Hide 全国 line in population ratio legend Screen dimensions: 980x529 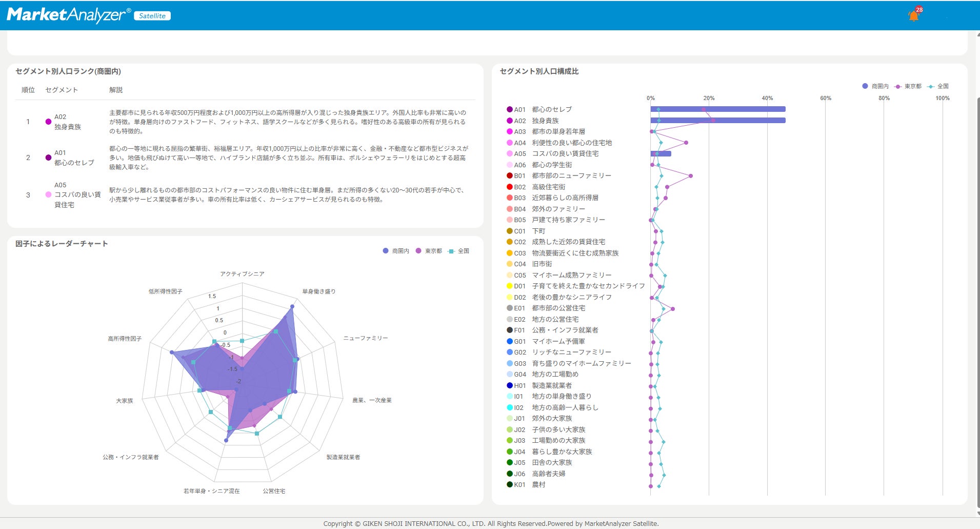(938, 86)
